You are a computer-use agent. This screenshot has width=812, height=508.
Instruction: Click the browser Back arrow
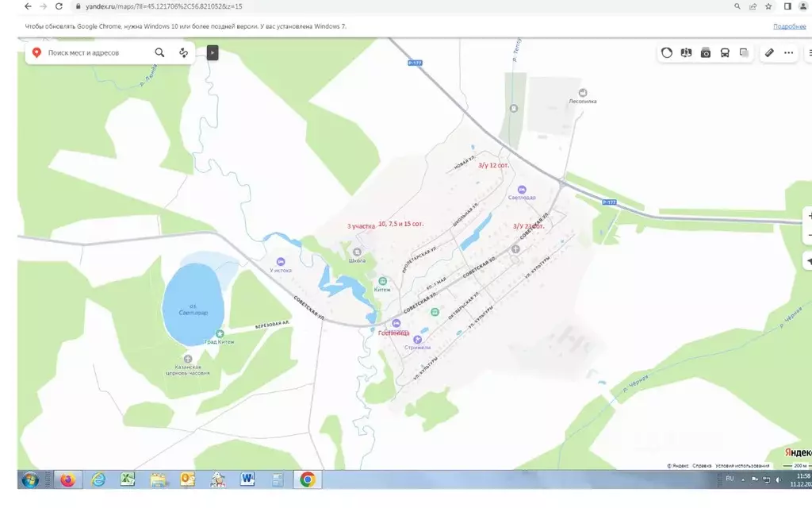click(x=28, y=6)
